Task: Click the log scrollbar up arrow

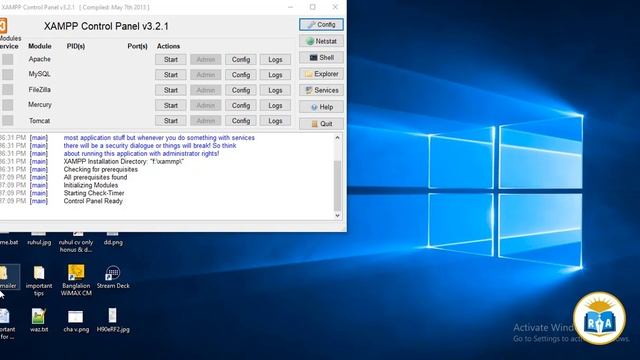Action: pos(337,138)
